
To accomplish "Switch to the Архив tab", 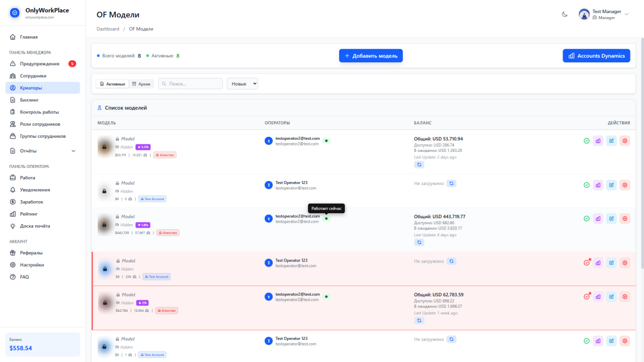I will click(141, 83).
